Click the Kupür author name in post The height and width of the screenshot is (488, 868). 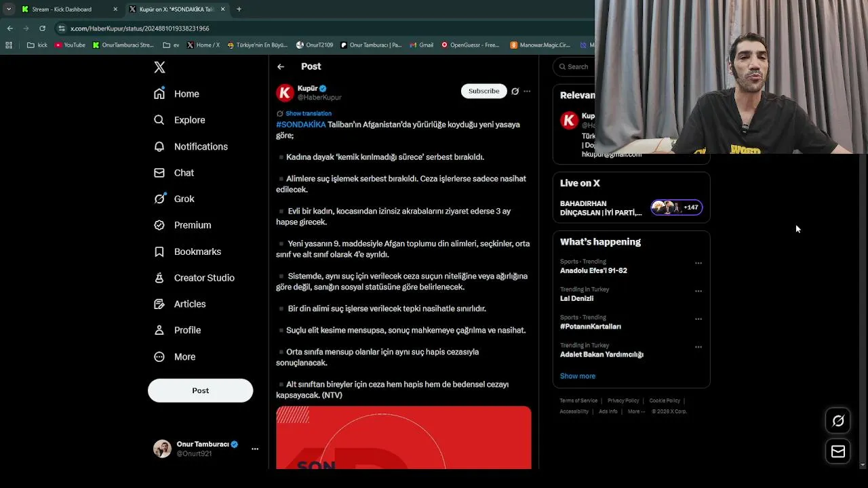pos(307,88)
